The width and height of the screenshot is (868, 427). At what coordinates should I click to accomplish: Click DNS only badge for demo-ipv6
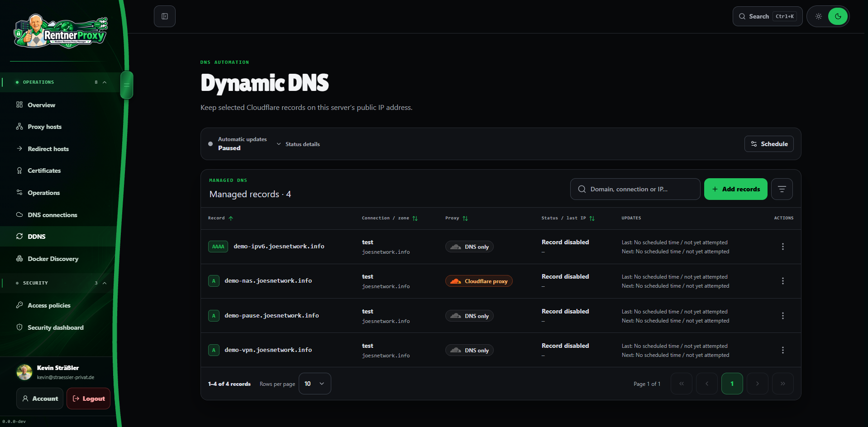pos(469,247)
